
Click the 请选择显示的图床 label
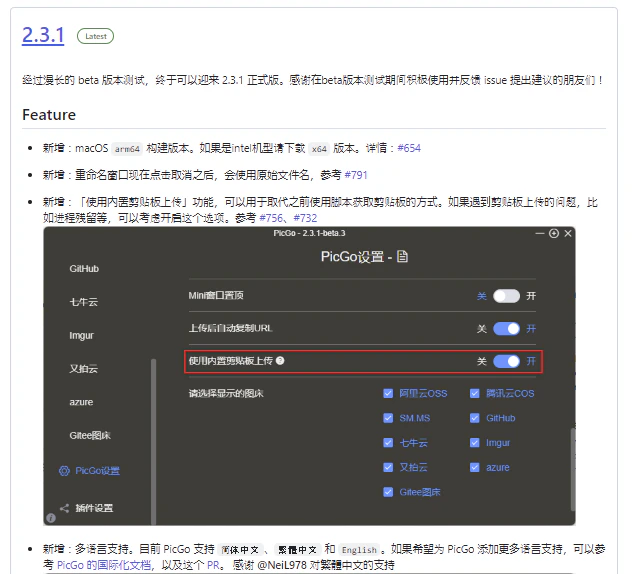226,393
